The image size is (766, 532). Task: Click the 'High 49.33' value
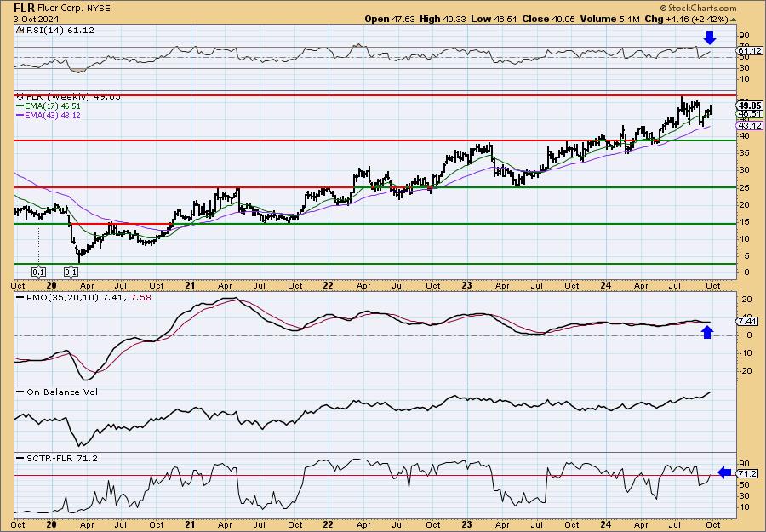442,19
